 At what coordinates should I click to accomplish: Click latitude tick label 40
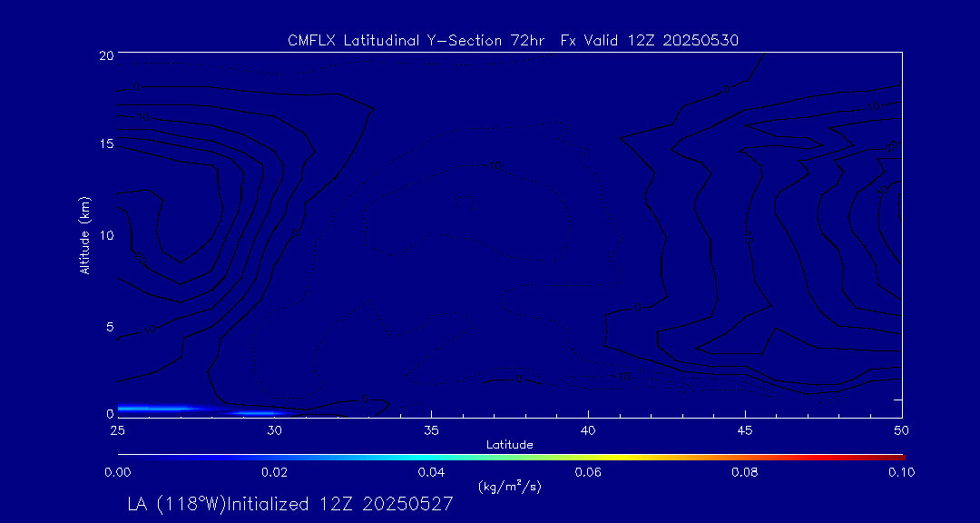pos(588,430)
